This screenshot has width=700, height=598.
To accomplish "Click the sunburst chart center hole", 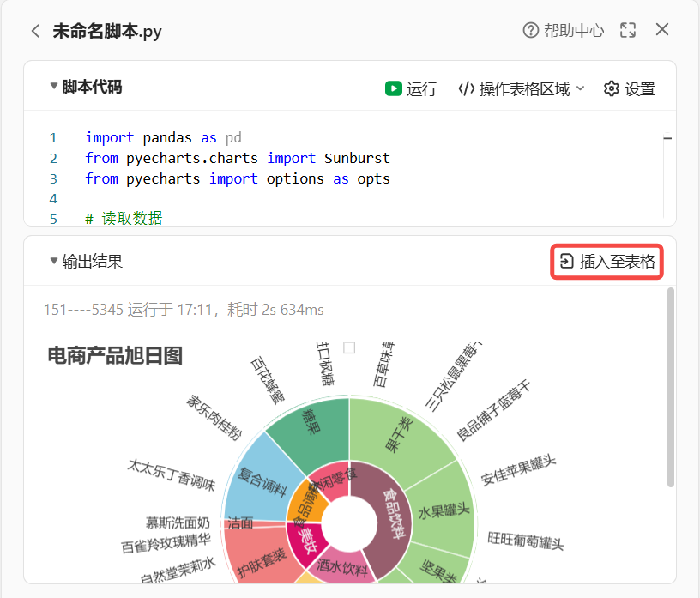I will (349, 524).
